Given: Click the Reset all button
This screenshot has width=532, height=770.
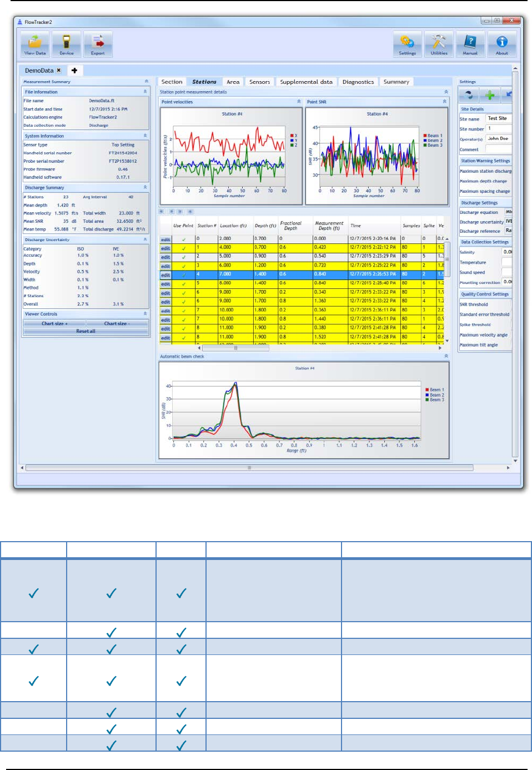Looking at the screenshot, I should click(x=86, y=331).
